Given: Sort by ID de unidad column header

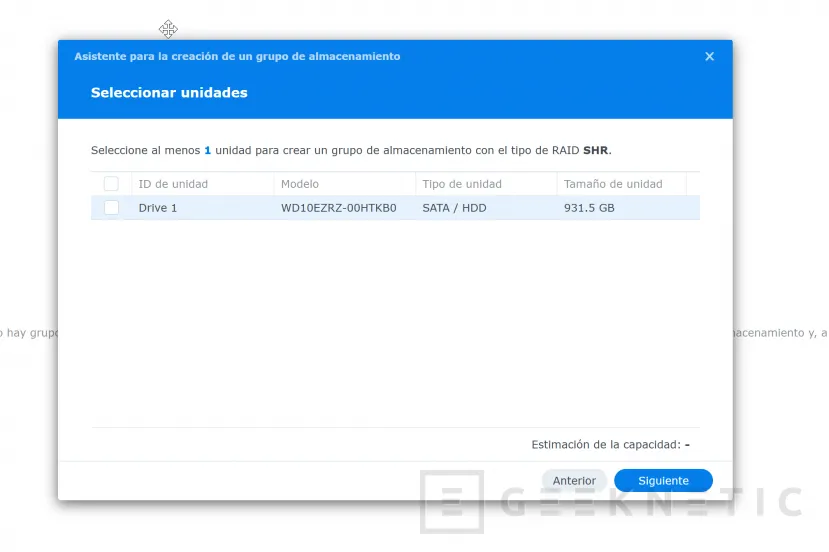Looking at the screenshot, I should (173, 184).
